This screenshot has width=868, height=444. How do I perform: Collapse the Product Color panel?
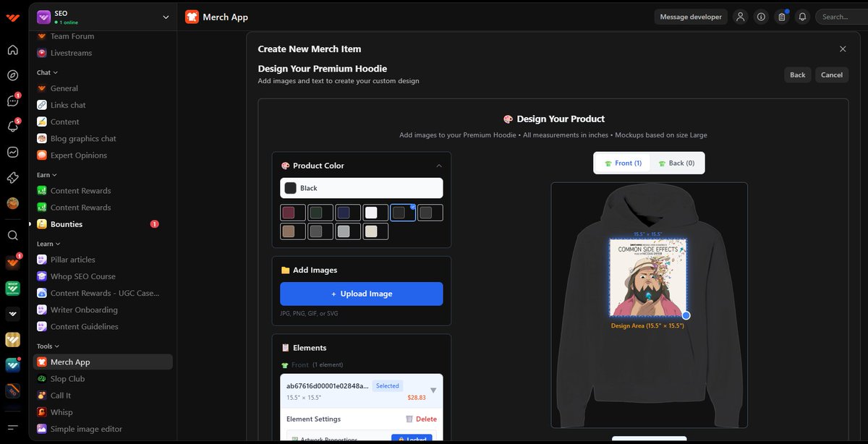pos(438,166)
